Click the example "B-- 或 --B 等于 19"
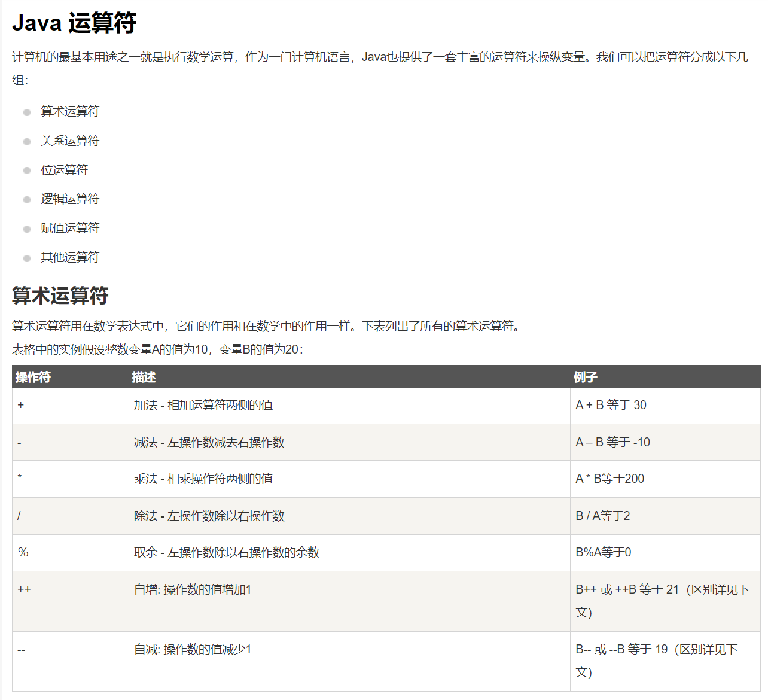768x700 pixels. click(621, 649)
